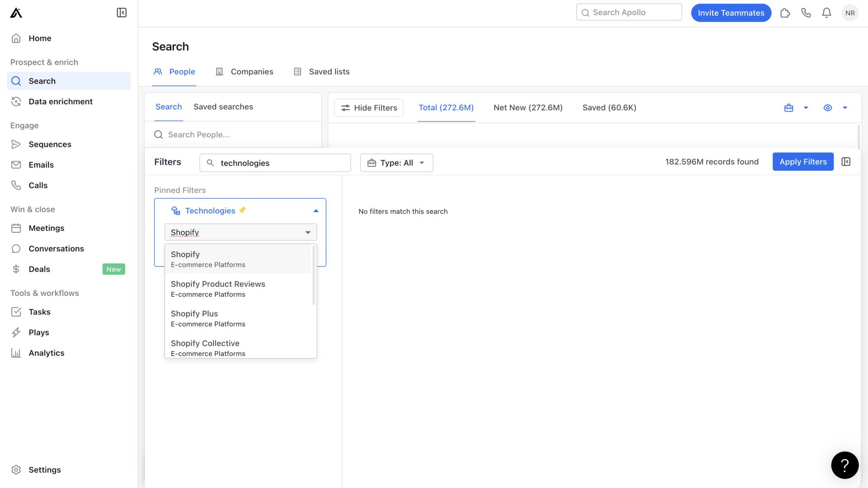Click the results panel vertical scrollbar
868x488 pixels.
(859, 136)
